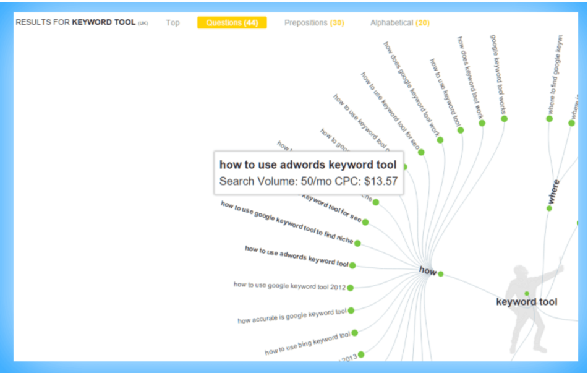Click 'how to use google keyword tool to find niche' label
This screenshot has width=588, height=373.
click(x=287, y=222)
